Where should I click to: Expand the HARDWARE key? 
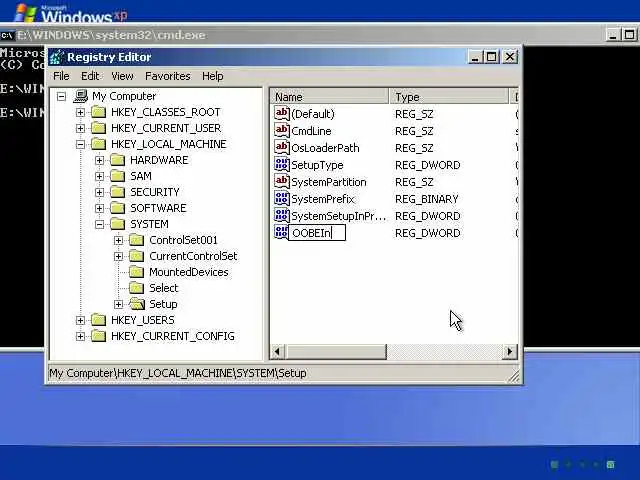(99, 160)
